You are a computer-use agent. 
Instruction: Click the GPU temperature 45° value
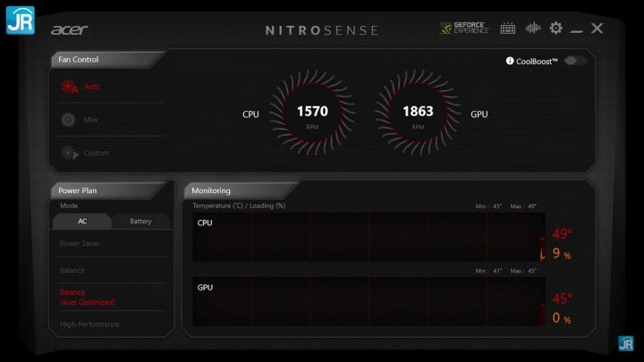click(562, 299)
